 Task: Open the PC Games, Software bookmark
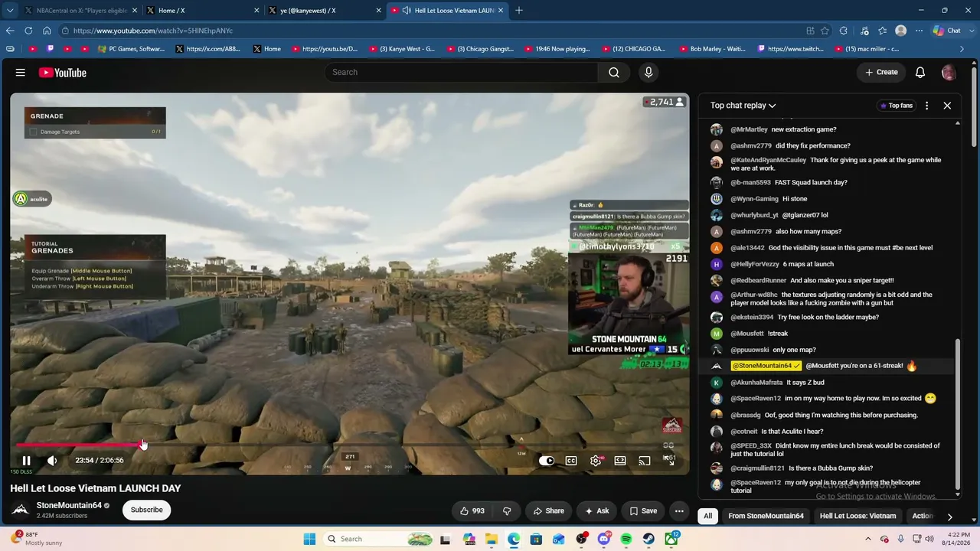(132, 49)
